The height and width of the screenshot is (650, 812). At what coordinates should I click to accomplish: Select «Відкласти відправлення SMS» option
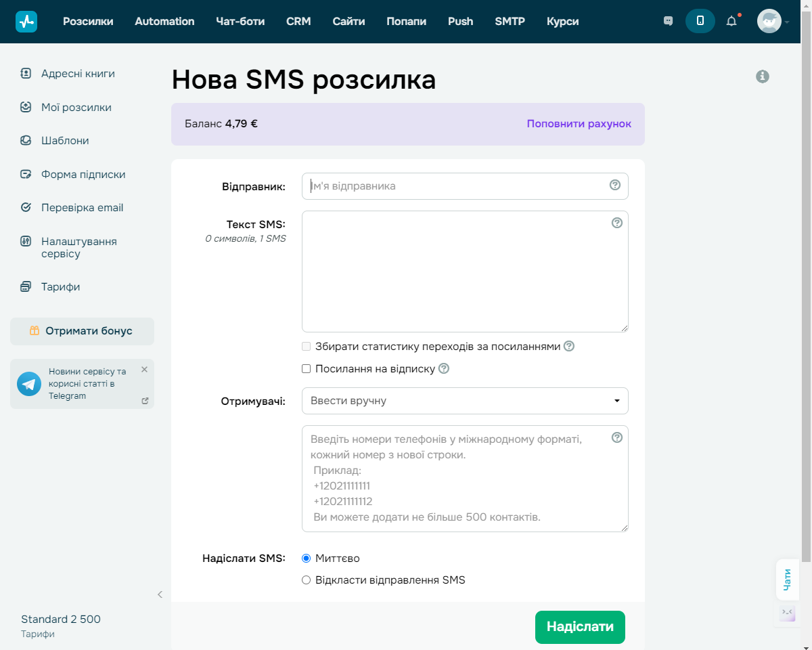tap(306, 580)
